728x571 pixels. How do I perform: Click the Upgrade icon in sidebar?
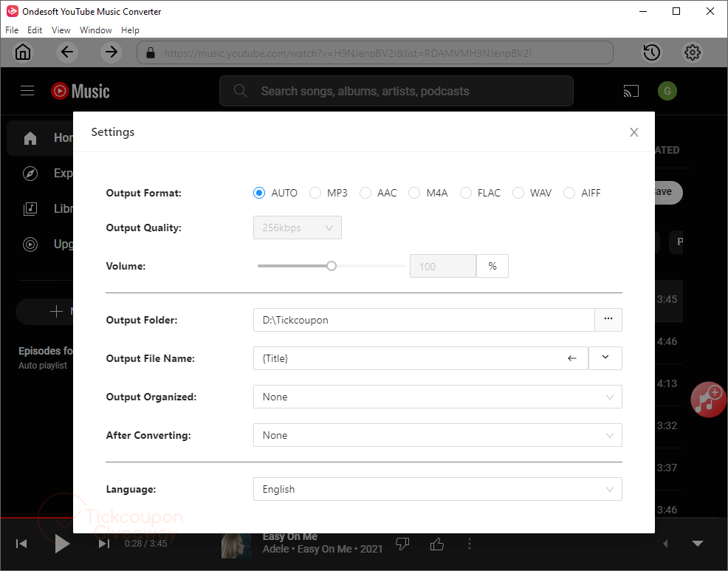pos(30,244)
